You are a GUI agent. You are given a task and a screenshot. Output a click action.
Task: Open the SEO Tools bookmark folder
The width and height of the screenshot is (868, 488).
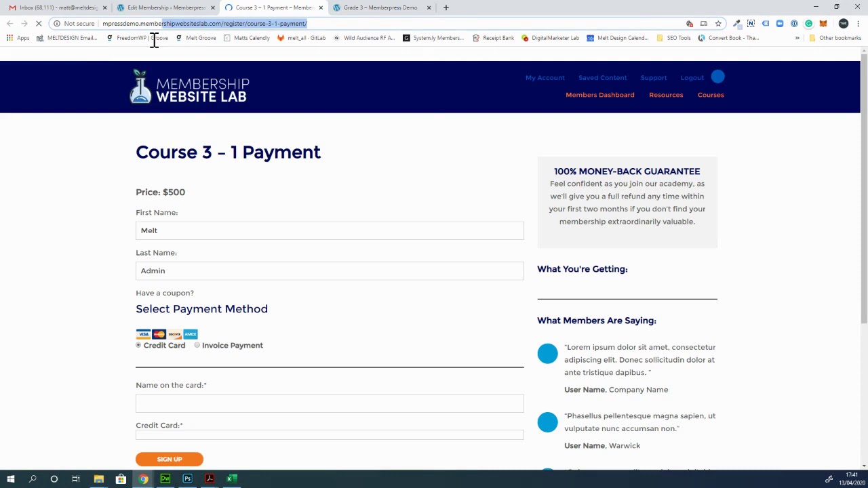[x=673, y=38]
